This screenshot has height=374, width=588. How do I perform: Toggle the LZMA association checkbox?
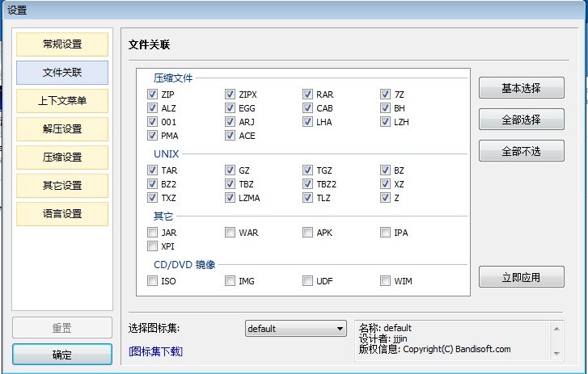(x=231, y=198)
